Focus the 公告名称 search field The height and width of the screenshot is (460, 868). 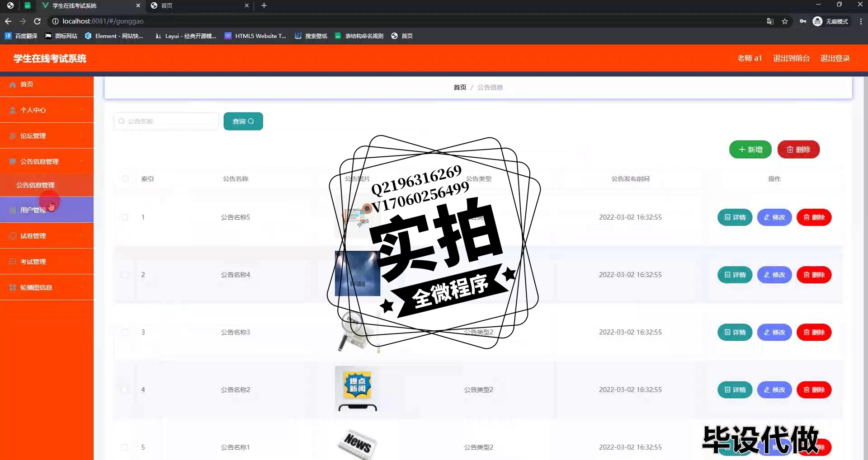[166, 121]
